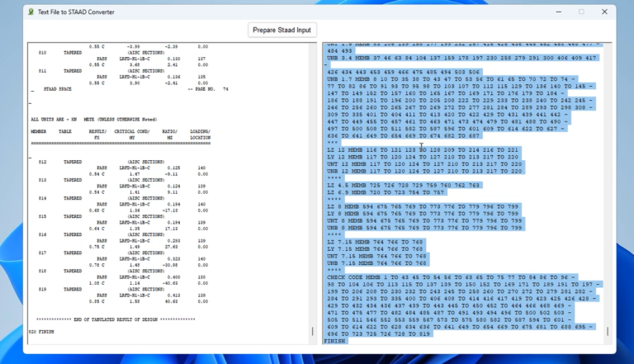
Task: Click the 'UNB 1.7 MEMB 8 10 TO 35' line
Action: click(451, 79)
